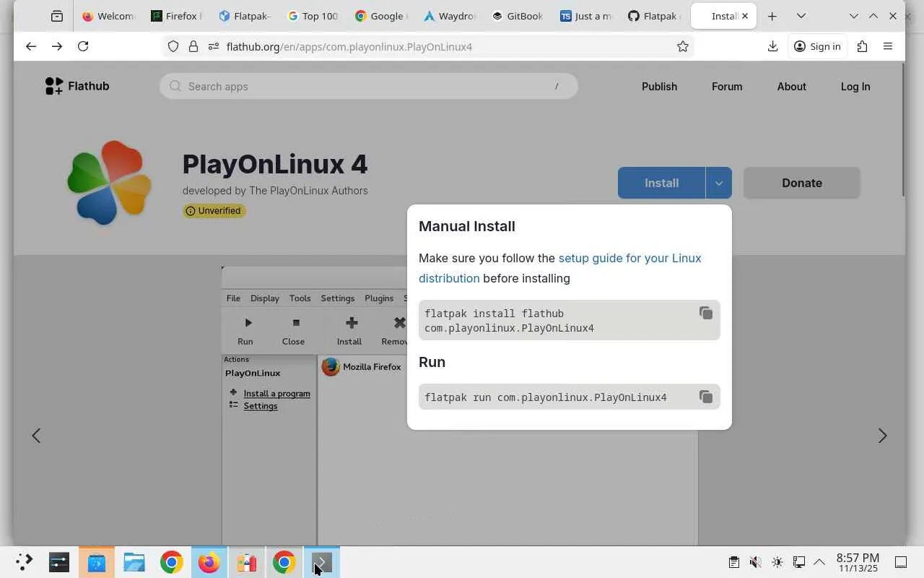Viewport: 924px width, 578px height.
Task: Click the blue Install button
Action: pos(661,183)
